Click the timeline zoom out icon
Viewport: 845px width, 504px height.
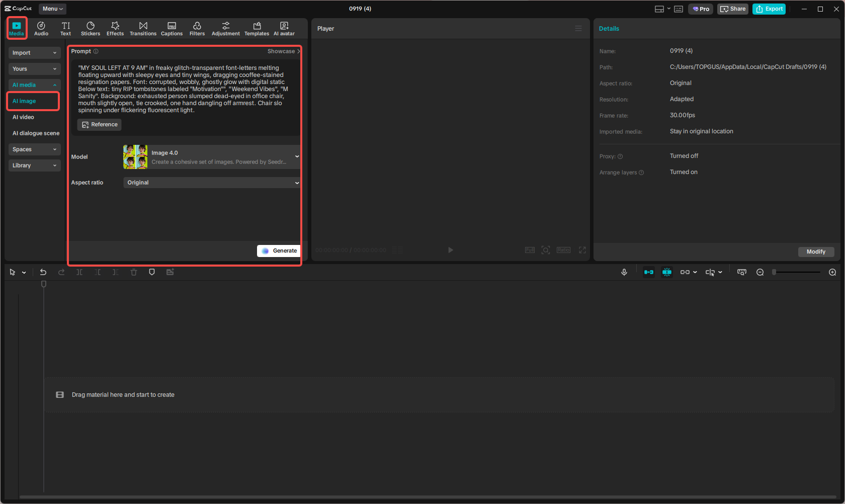pos(760,272)
